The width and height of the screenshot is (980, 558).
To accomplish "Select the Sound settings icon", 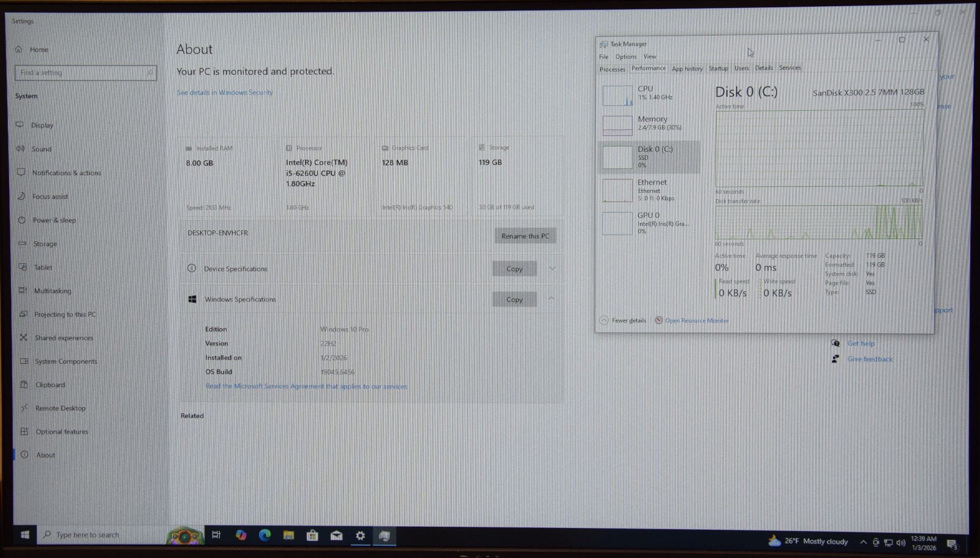I will pos(20,149).
